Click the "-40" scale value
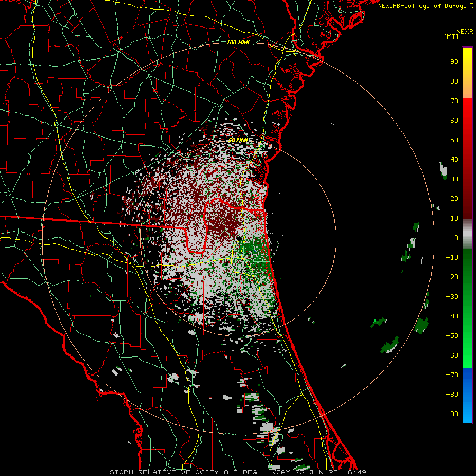 click(452, 316)
